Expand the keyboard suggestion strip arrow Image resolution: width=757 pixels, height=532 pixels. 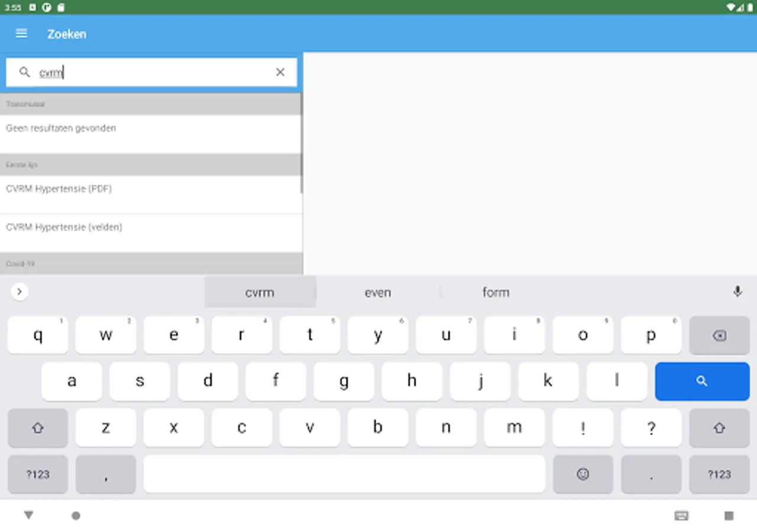click(x=20, y=291)
